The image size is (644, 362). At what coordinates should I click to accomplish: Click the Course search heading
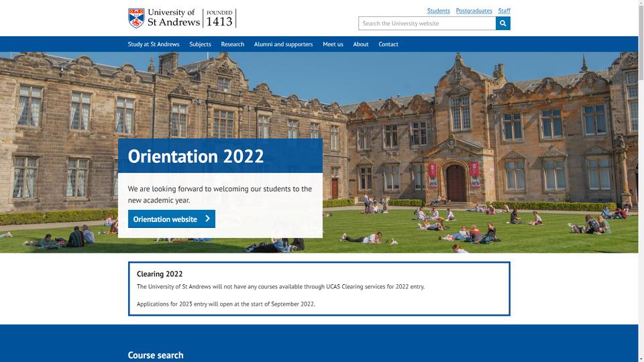coord(155,355)
